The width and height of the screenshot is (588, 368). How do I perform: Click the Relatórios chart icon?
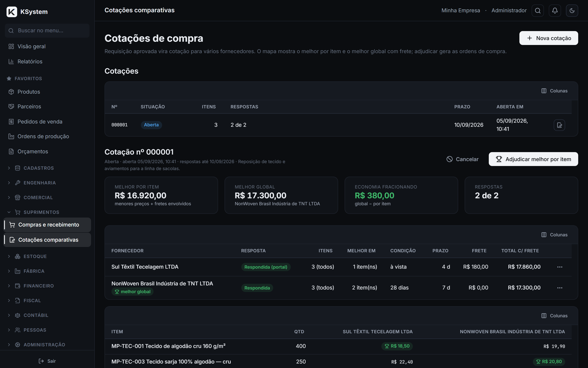tap(11, 62)
